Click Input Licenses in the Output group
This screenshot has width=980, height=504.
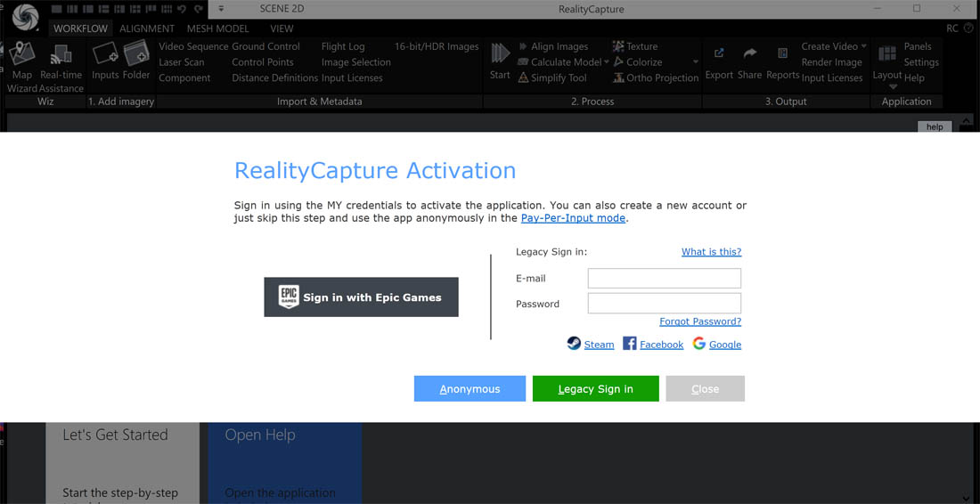(832, 77)
